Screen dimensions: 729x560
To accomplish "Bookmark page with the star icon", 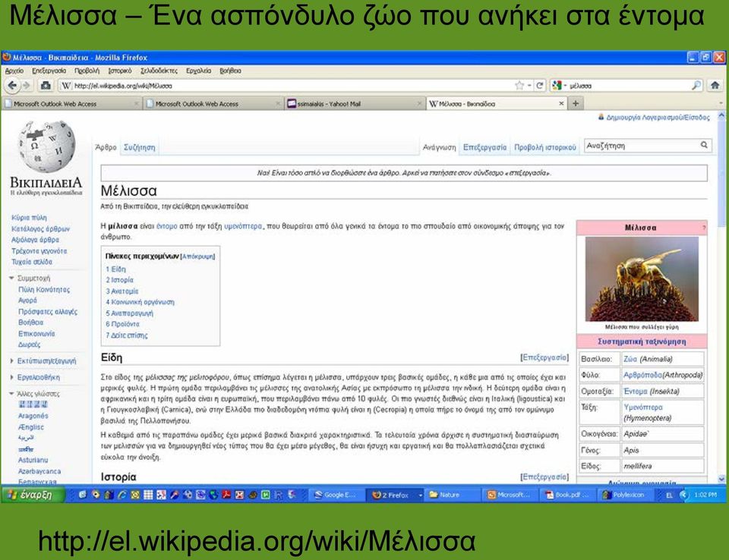I will 519,86.
